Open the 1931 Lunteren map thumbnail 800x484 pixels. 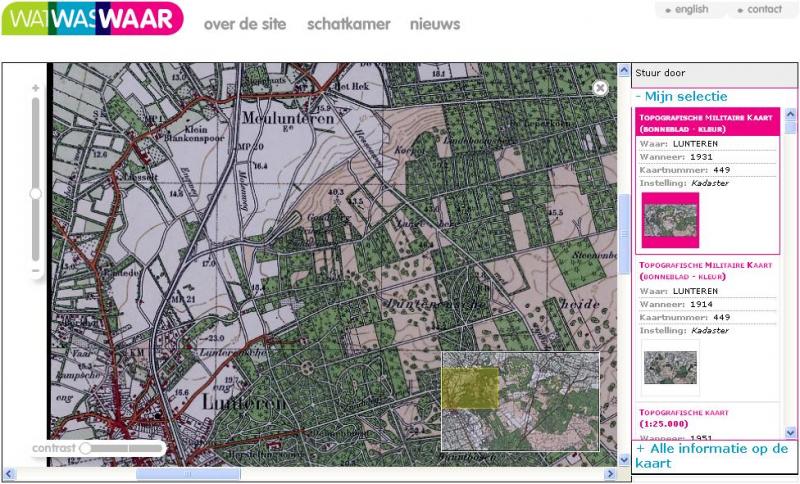670,220
